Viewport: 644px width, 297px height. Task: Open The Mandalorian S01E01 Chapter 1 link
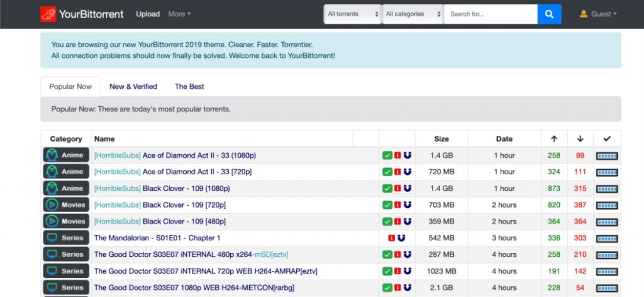(x=157, y=238)
